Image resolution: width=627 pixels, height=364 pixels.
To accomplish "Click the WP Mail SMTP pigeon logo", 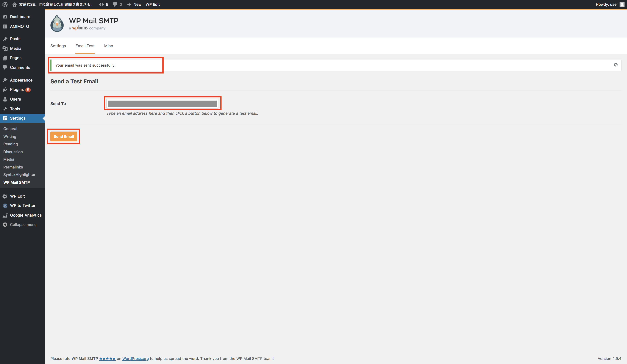I will tap(57, 23).
